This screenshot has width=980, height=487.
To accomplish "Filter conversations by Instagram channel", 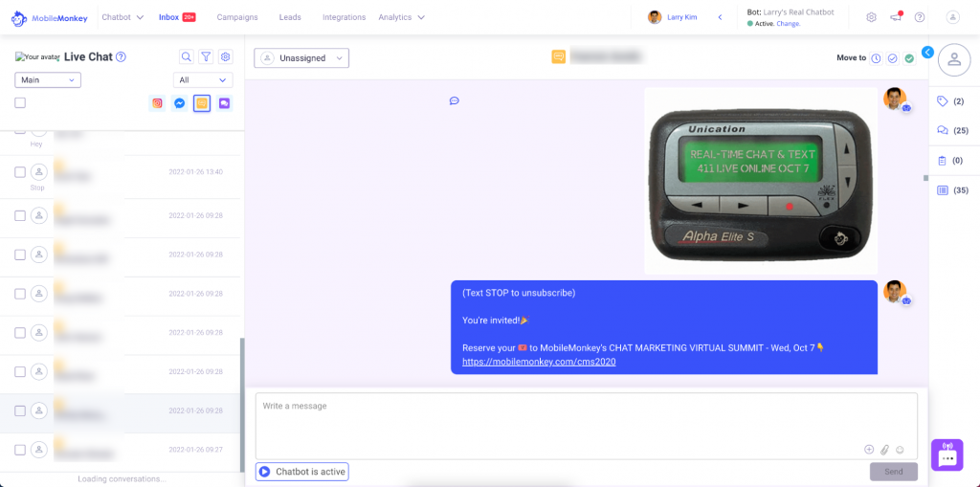I will coord(158,103).
